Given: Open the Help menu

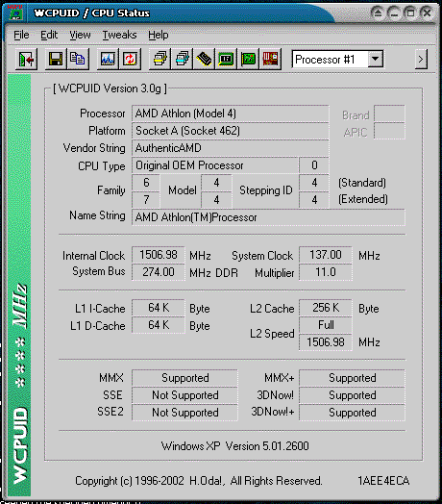Looking at the screenshot, I should [x=158, y=35].
